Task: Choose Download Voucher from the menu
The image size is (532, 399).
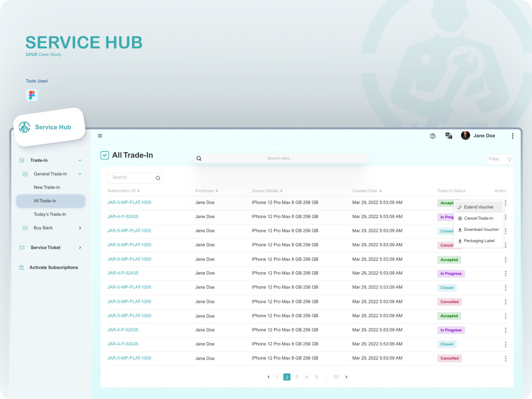Action: [479, 229]
